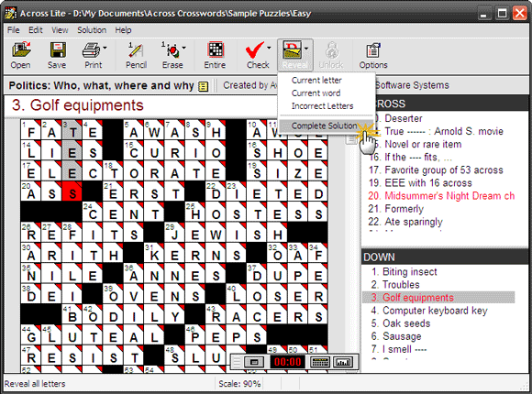The width and height of the screenshot is (532, 394).
Task: Click the ruler icon on timer bar
Action: [343, 362]
